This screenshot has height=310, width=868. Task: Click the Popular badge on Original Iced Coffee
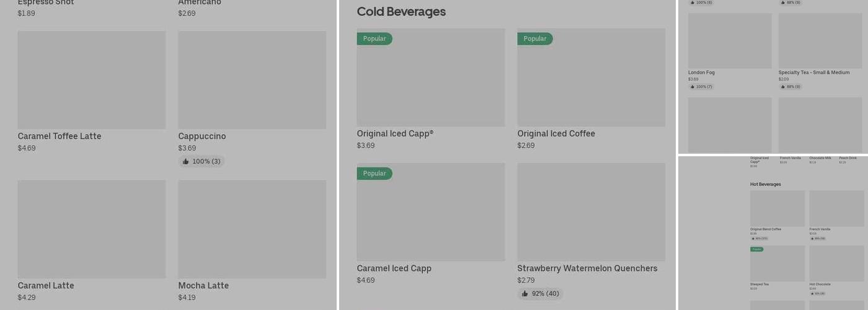click(534, 38)
